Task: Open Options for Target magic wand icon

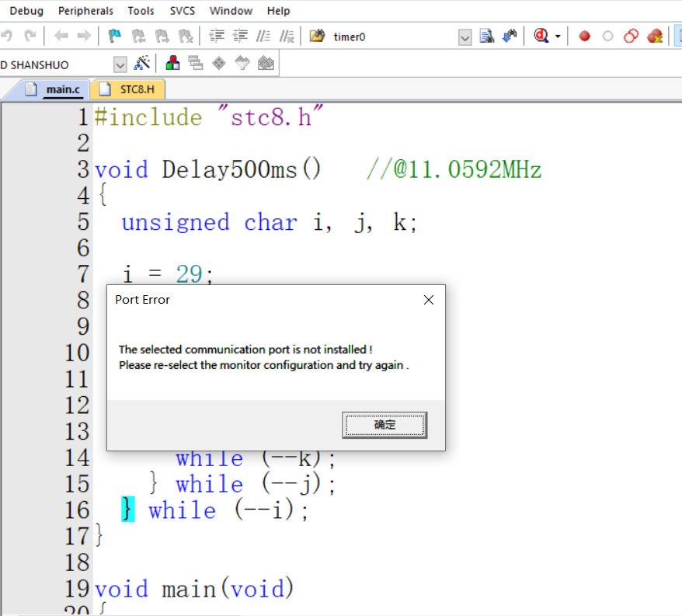Action: tap(142, 64)
